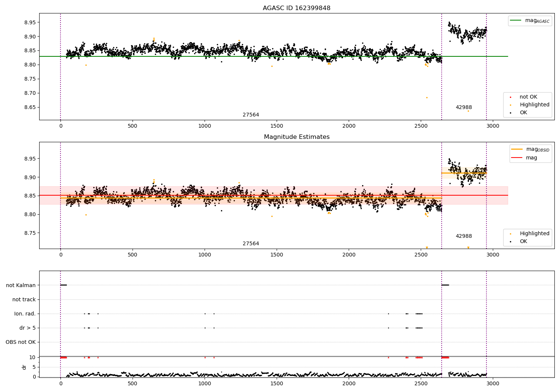Click the 8.95 tick on the top plot
The width and height of the screenshot is (560, 392).
tap(29, 22)
